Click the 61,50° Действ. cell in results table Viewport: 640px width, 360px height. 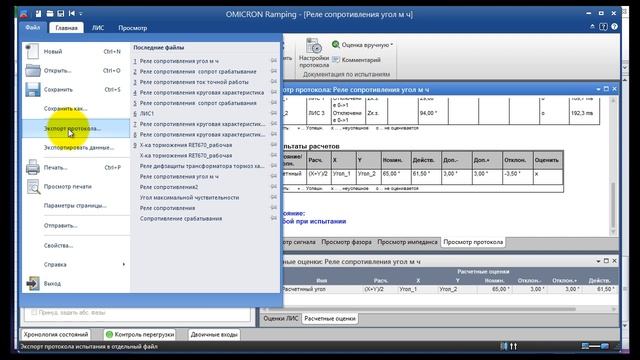click(425, 176)
